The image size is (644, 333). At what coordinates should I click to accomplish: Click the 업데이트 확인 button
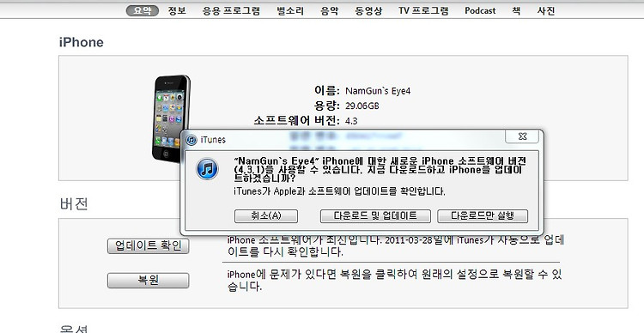coord(149,246)
